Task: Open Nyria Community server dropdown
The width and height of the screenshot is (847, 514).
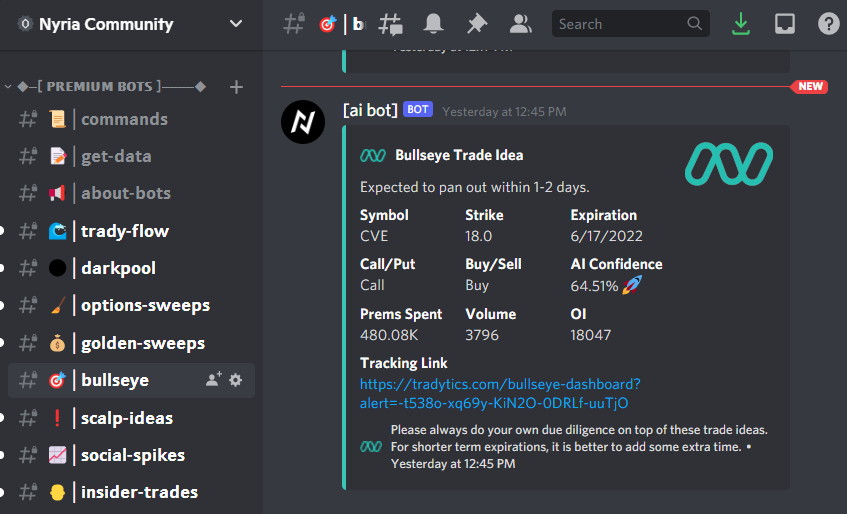Action: [236, 24]
